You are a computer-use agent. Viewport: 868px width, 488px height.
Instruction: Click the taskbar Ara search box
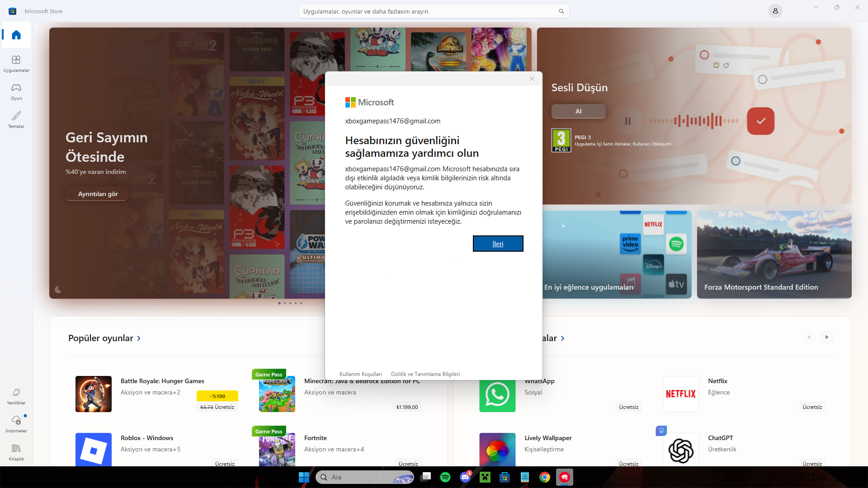pos(364,477)
